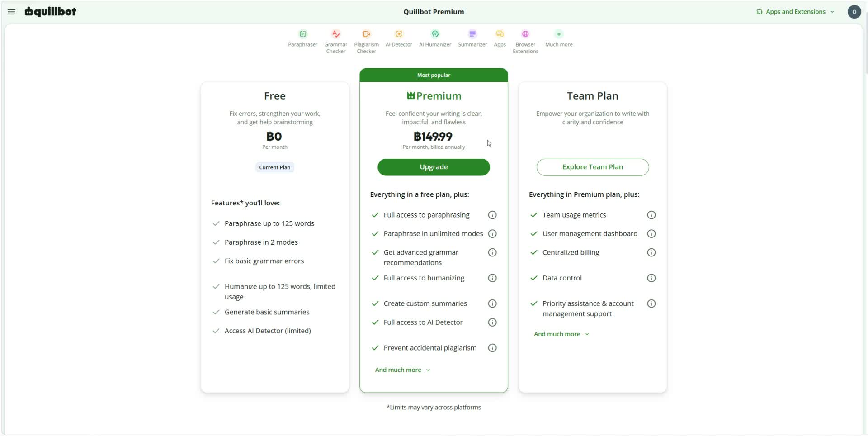The height and width of the screenshot is (436, 868).
Task: Show info for Centralized billing
Action: [x=651, y=252]
